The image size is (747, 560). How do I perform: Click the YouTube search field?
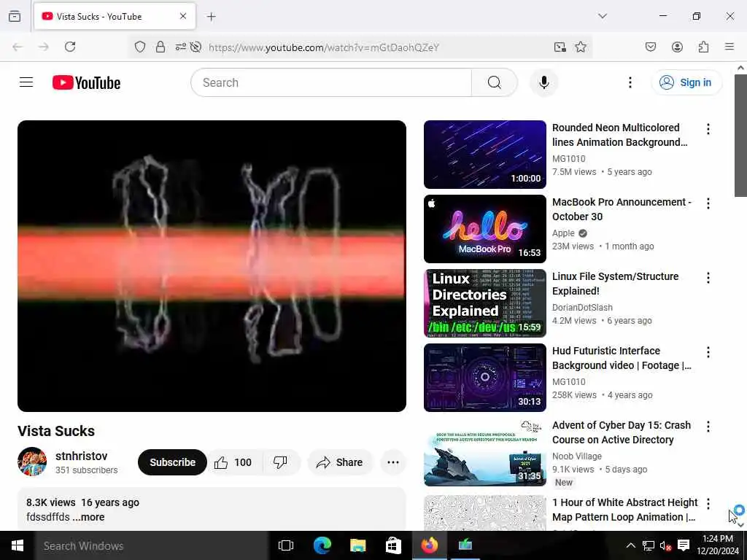click(332, 82)
